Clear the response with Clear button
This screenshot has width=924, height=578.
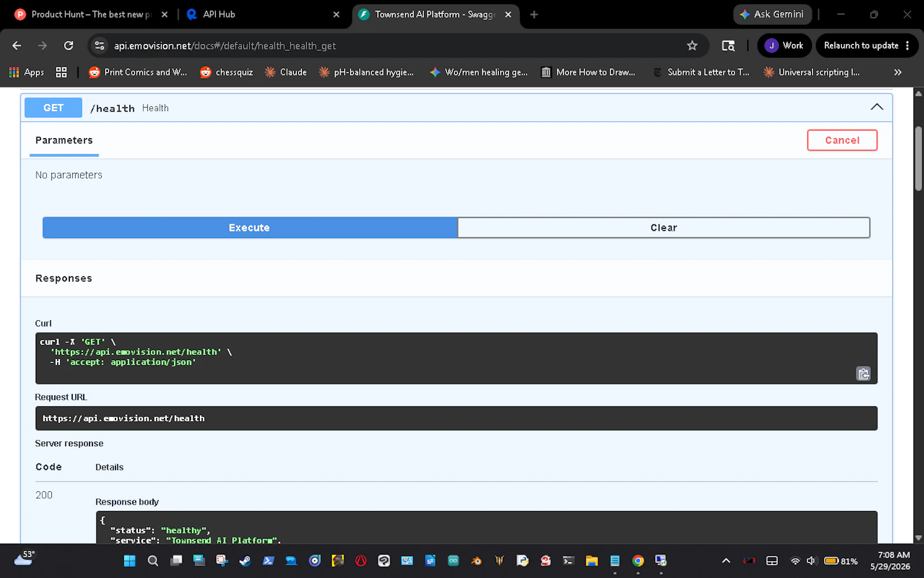click(x=664, y=228)
